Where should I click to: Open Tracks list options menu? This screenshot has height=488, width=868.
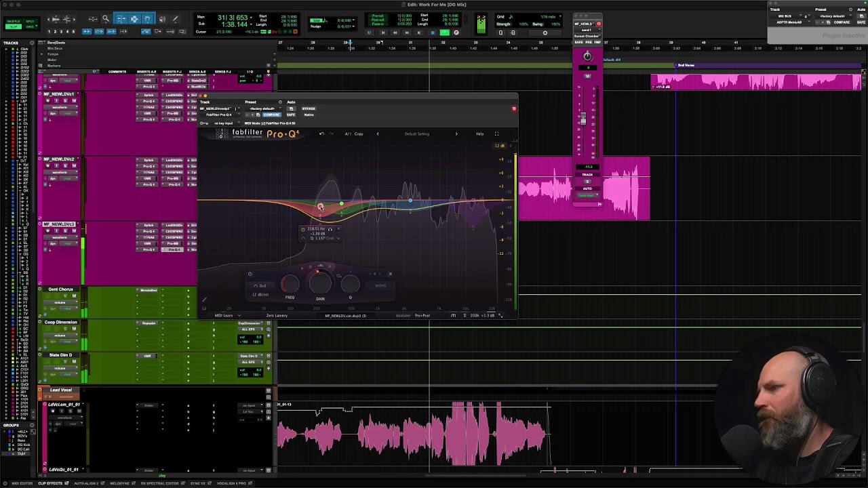tap(33, 43)
